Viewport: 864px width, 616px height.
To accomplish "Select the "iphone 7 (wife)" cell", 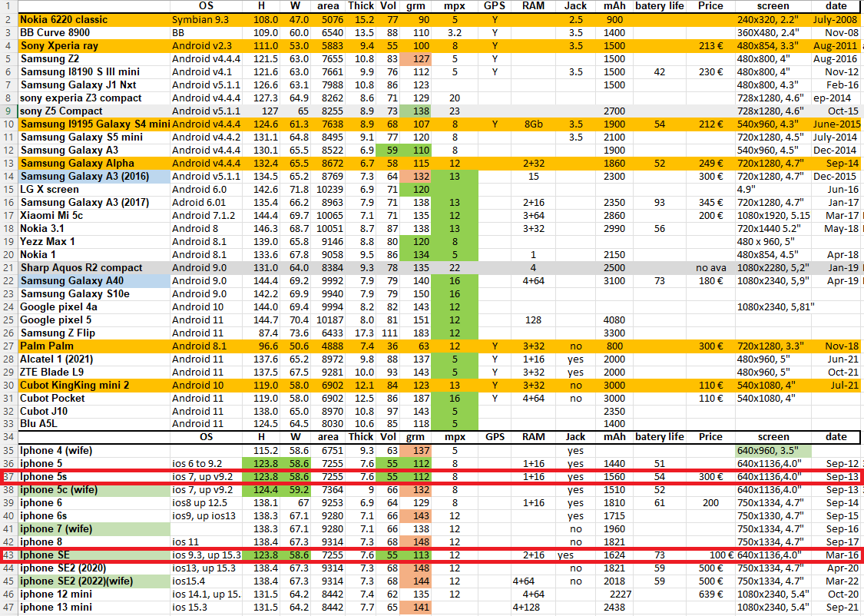I will click(94, 529).
